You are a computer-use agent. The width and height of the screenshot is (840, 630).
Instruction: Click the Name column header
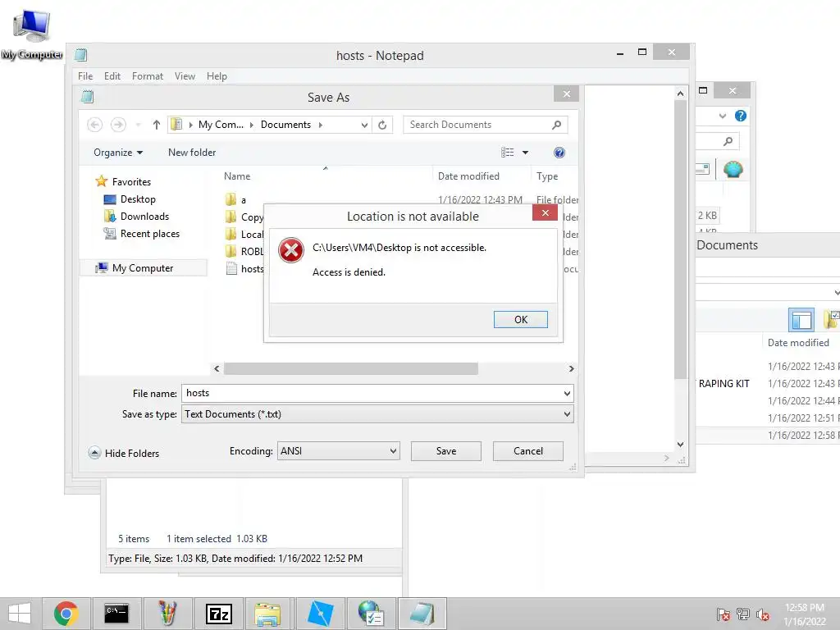coord(237,176)
